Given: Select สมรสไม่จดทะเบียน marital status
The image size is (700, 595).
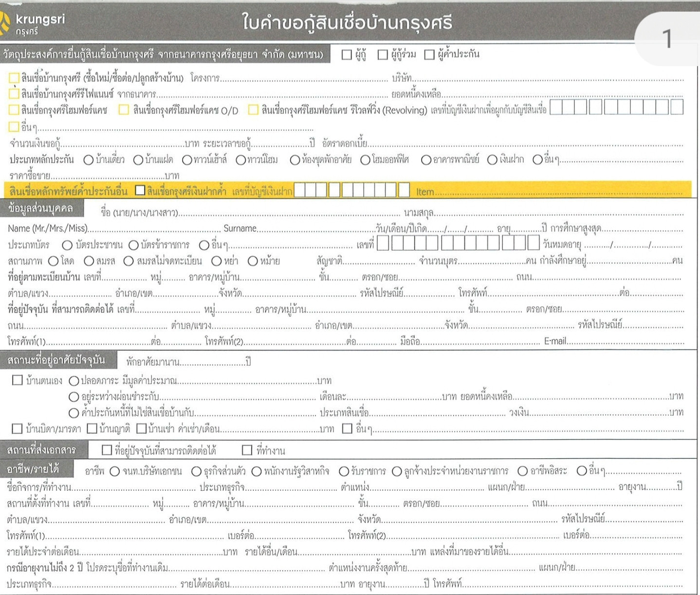Looking at the screenshot, I should [129, 261].
